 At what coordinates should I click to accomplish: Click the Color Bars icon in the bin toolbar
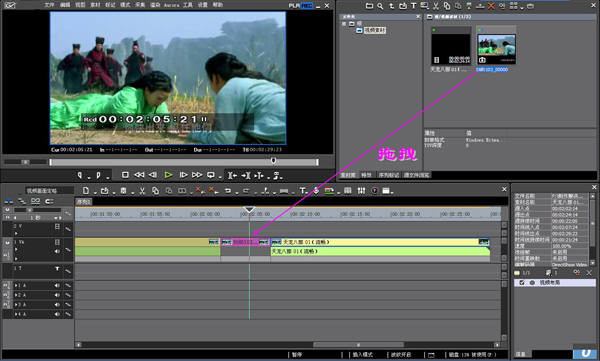424,6
